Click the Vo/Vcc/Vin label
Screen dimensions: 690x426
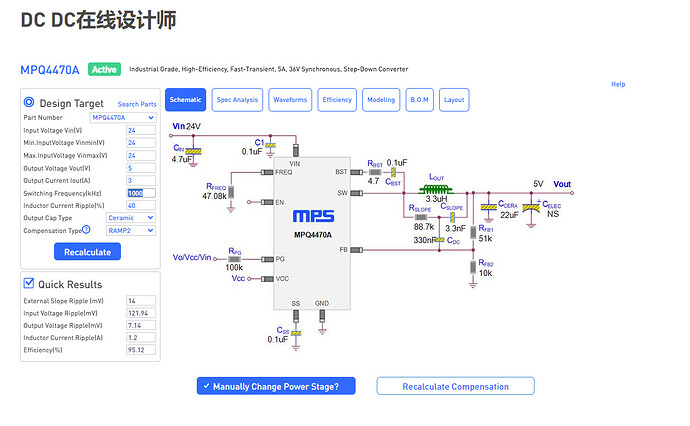192,257
